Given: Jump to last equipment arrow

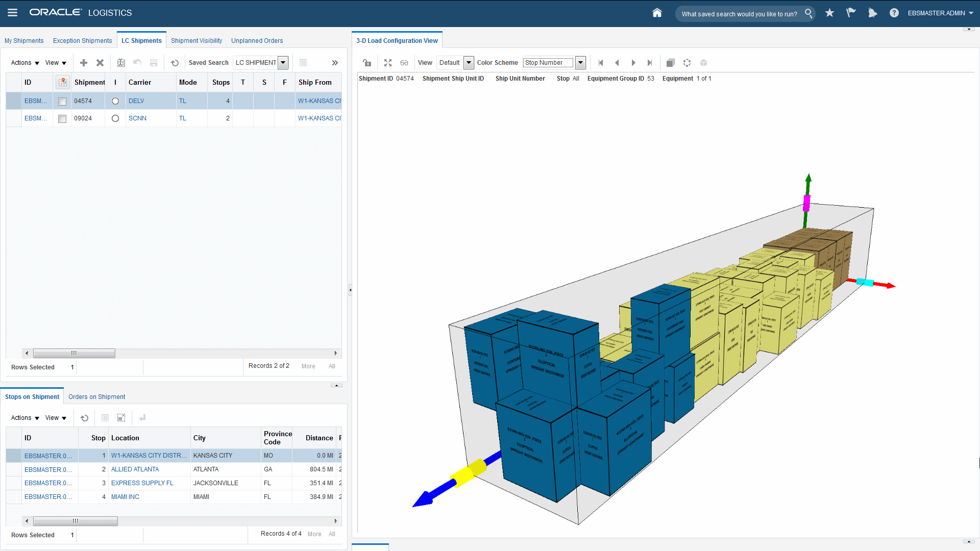Looking at the screenshot, I should click(x=650, y=63).
